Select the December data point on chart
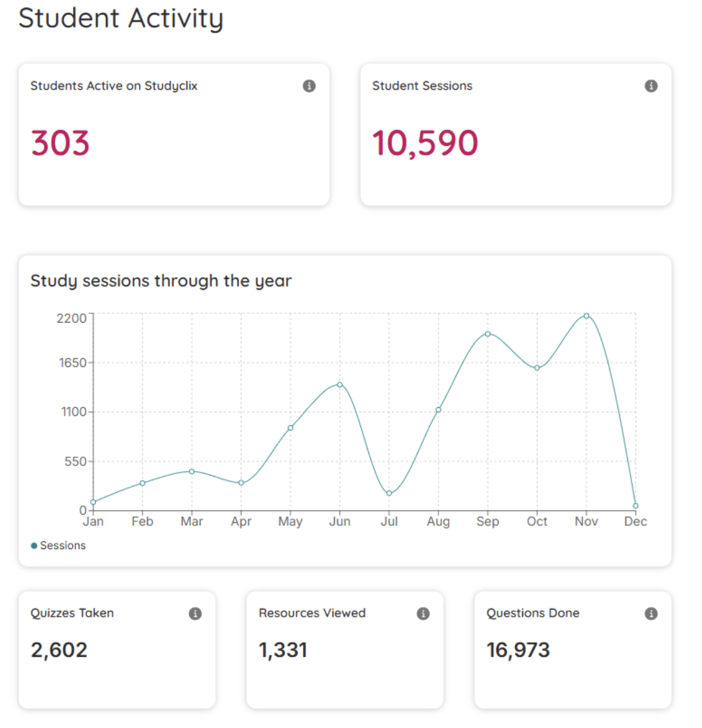The height and width of the screenshot is (728, 702). pyautogui.click(x=636, y=506)
